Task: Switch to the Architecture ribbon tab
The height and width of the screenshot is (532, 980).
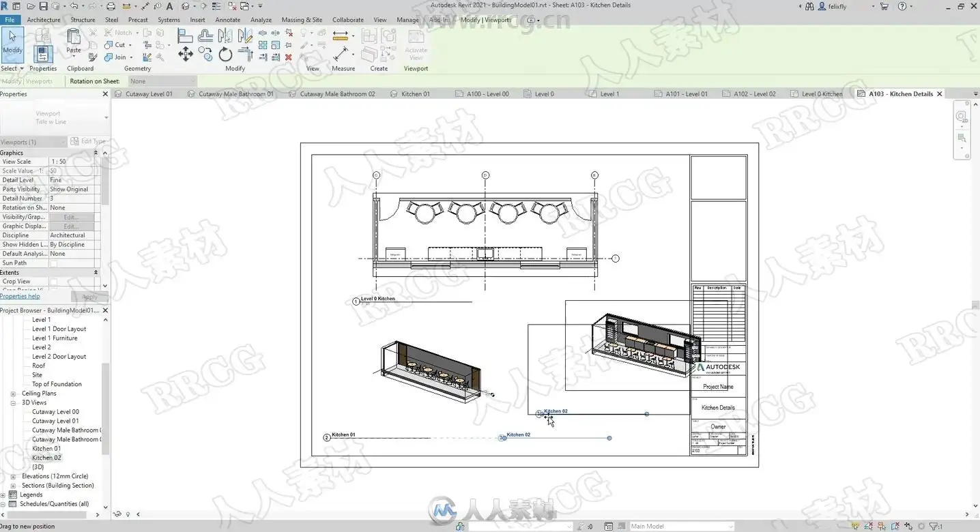Action: click(44, 20)
